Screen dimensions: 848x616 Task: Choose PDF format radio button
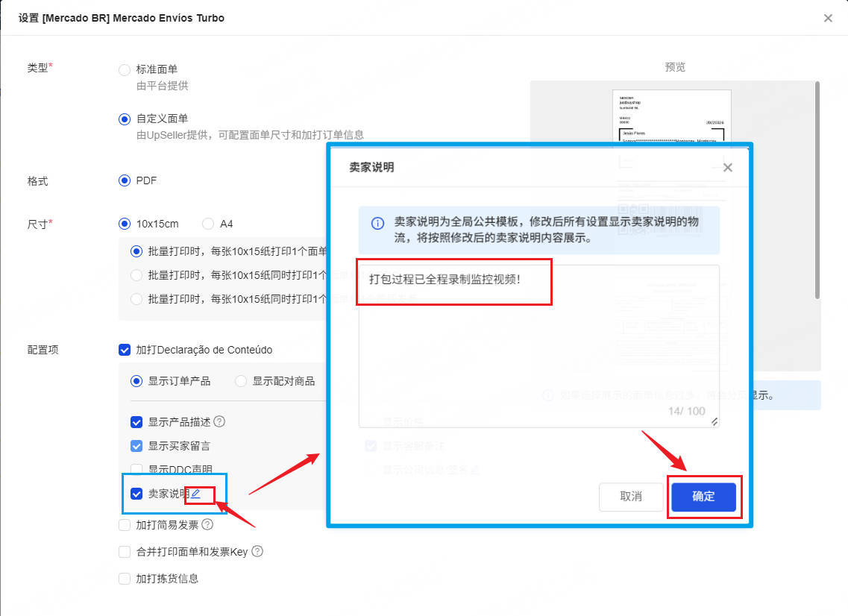pyautogui.click(x=125, y=180)
